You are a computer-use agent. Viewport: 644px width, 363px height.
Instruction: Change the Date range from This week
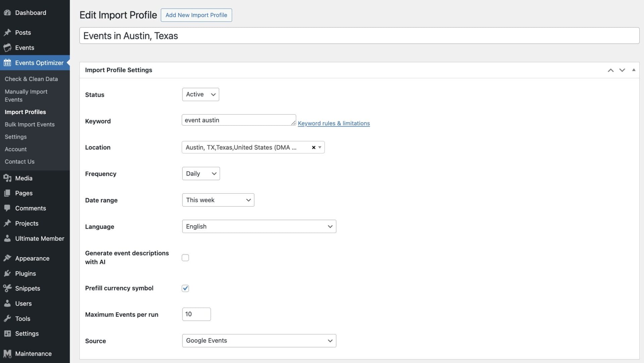pos(218,200)
